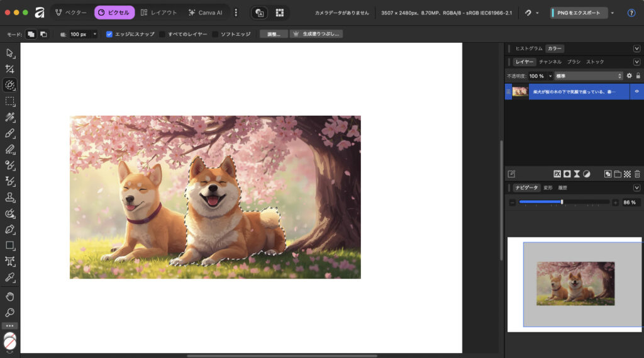This screenshot has height=358, width=644.
Task: Switch to the チャンネル tab
Action: click(x=550, y=62)
